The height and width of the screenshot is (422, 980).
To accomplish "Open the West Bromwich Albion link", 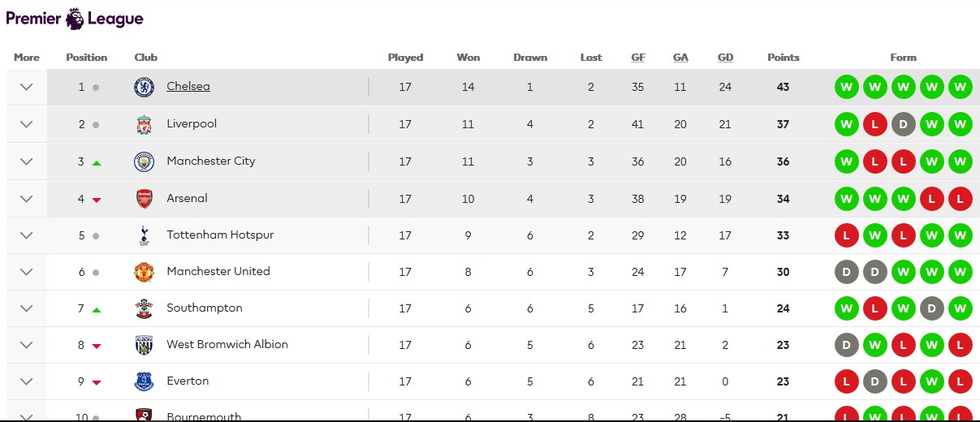I will 227,345.
